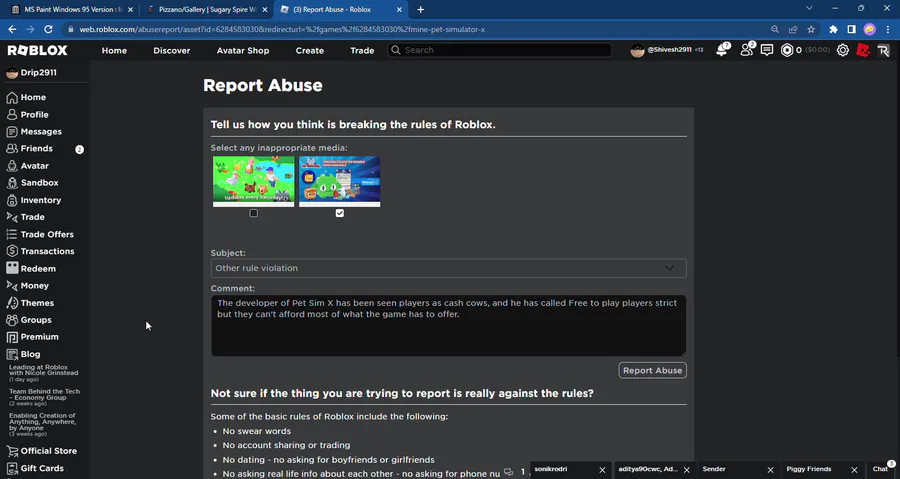Image resolution: width=900 pixels, height=479 pixels.
Task: Open the @Shivesh2911 profile link in the header
Action: (667, 50)
